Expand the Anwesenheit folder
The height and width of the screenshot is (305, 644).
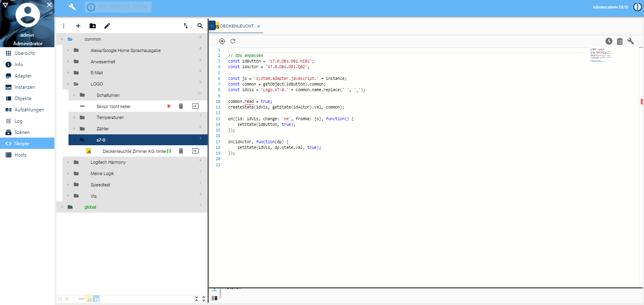[x=68, y=62]
